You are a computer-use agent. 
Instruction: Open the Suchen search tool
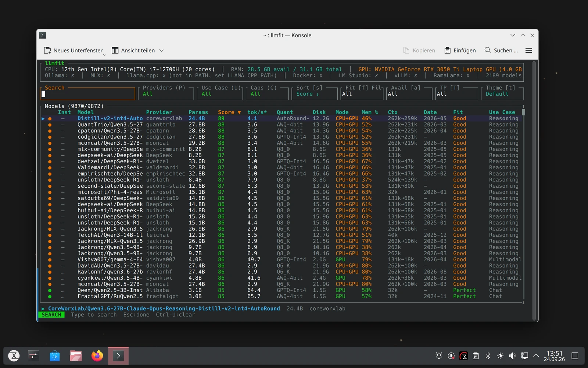tap(501, 50)
